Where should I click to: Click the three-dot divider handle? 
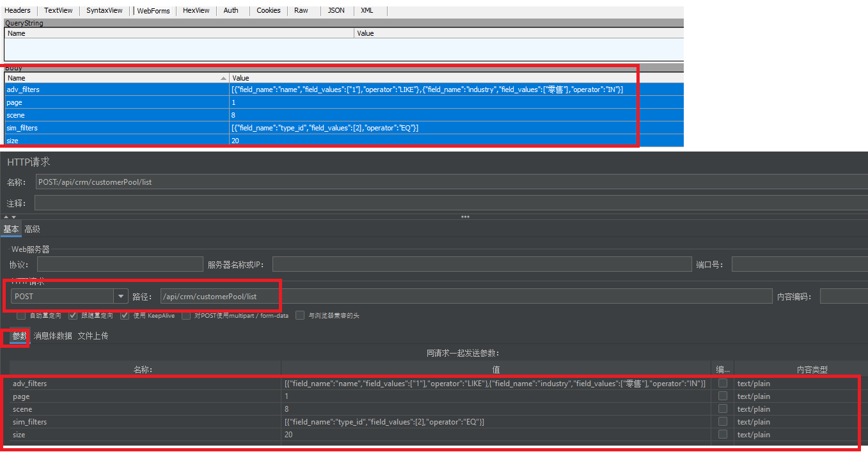(465, 217)
